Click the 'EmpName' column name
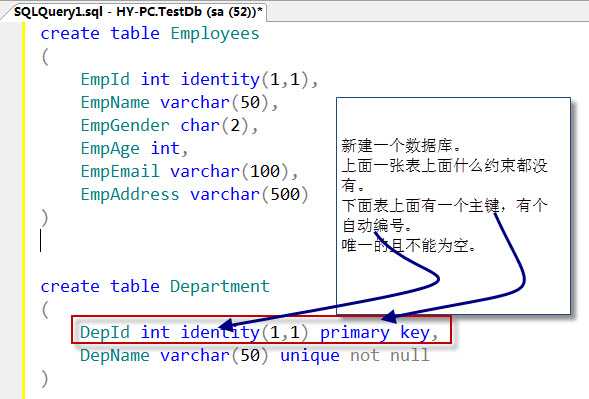 (115, 102)
